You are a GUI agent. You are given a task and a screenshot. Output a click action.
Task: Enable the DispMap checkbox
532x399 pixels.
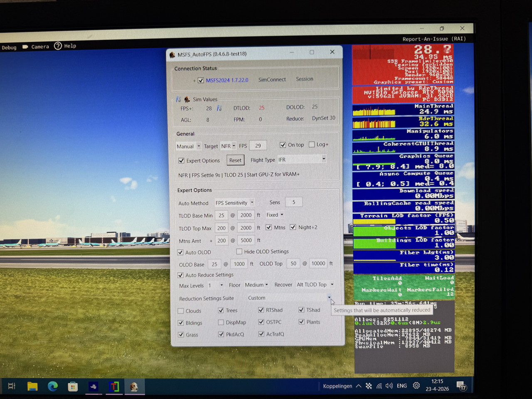click(221, 322)
